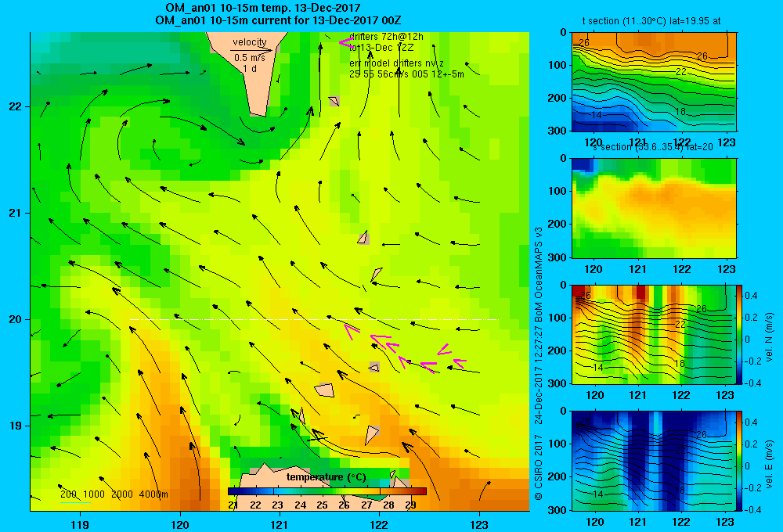Click the 'vel. N (m/s)' colorbar label
Screen dimensions: 783x532
tap(769, 337)
